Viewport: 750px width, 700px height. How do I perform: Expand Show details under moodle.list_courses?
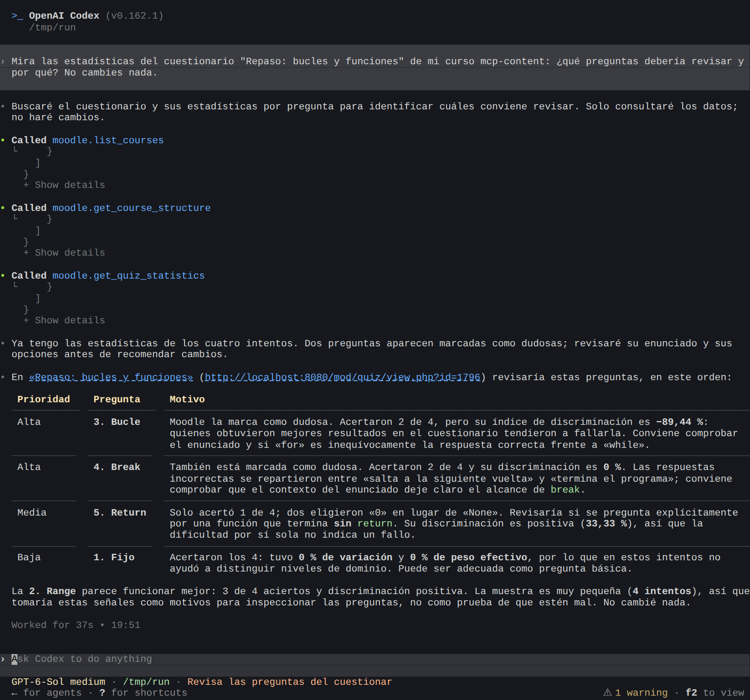[64, 185]
